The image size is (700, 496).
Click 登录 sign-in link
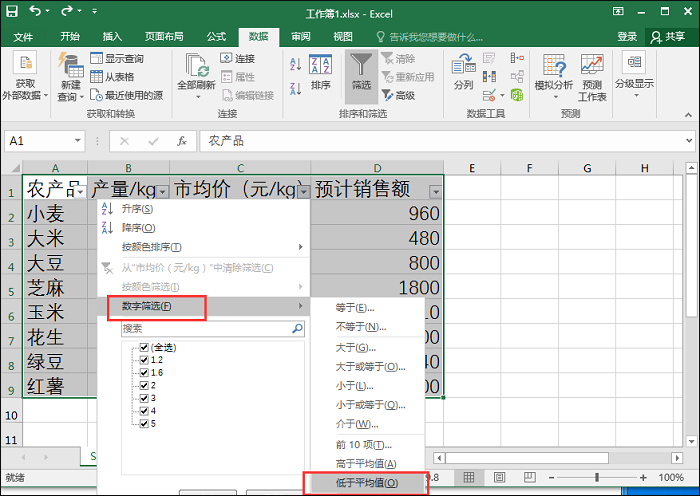click(x=627, y=36)
